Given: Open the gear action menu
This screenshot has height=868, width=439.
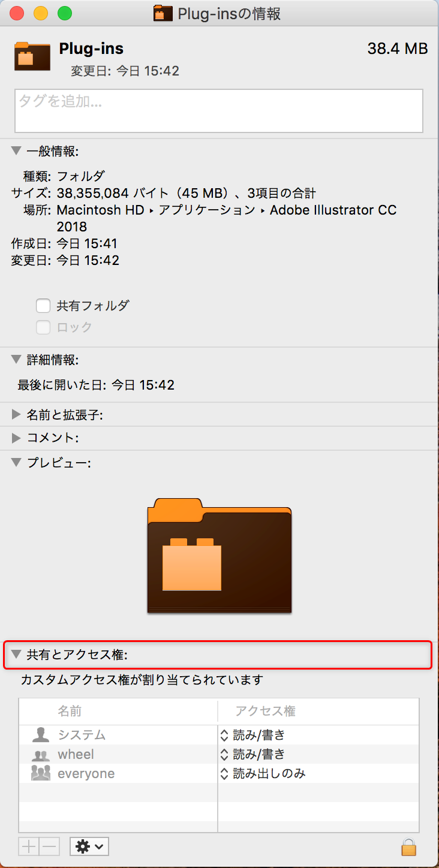Looking at the screenshot, I should click(x=89, y=846).
